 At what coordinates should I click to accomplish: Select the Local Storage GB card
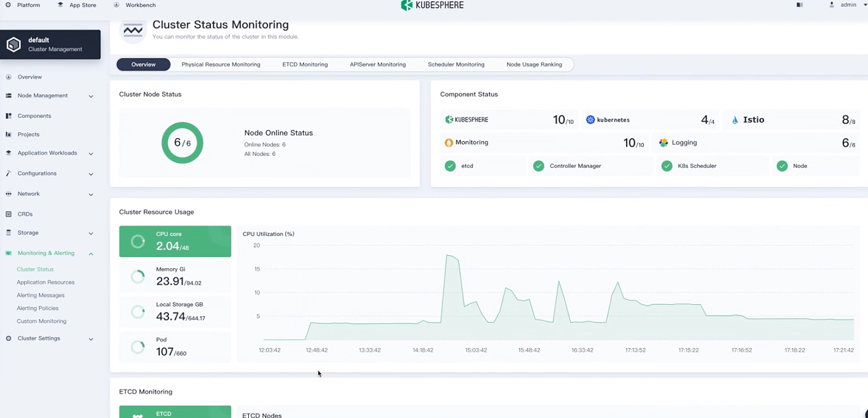click(x=175, y=312)
